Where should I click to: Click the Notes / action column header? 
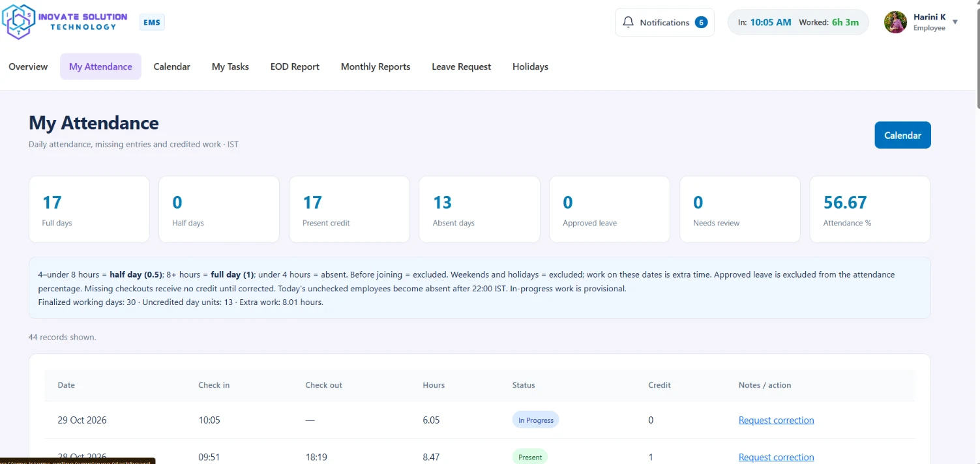[765, 385]
